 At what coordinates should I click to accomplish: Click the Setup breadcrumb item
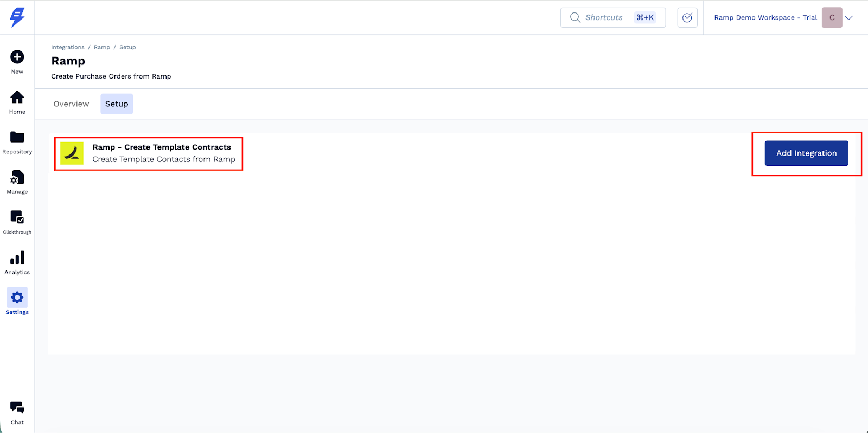coord(127,47)
